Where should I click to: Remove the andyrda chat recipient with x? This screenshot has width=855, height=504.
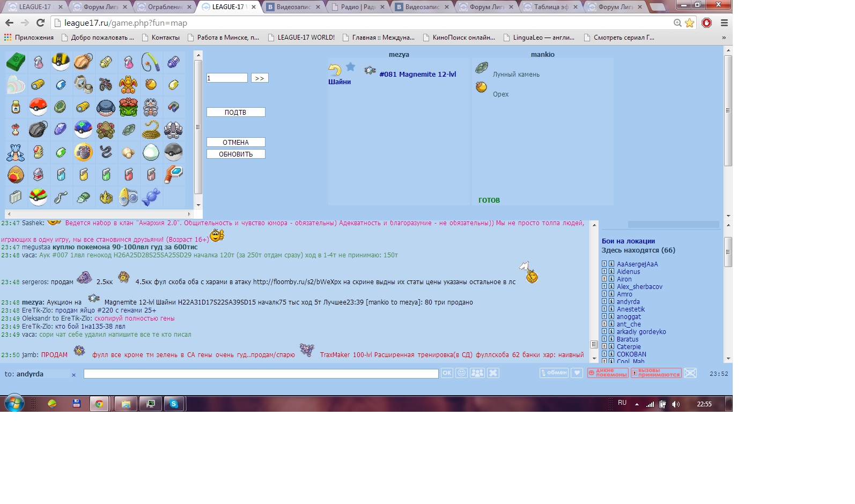click(x=74, y=375)
